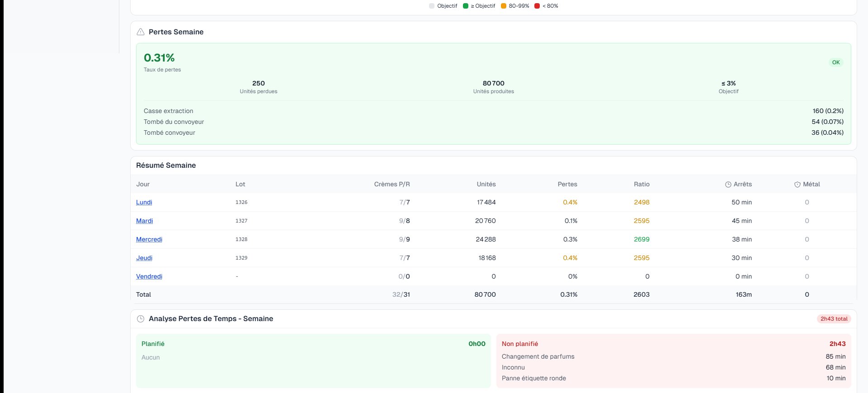Open the Lundi day link

pyautogui.click(x=144, y=202)
